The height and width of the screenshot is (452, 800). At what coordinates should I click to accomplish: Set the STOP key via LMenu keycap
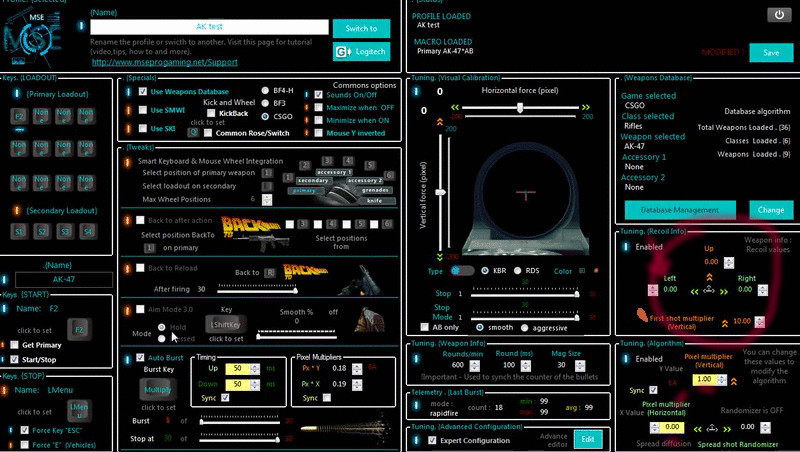[79, 411]
